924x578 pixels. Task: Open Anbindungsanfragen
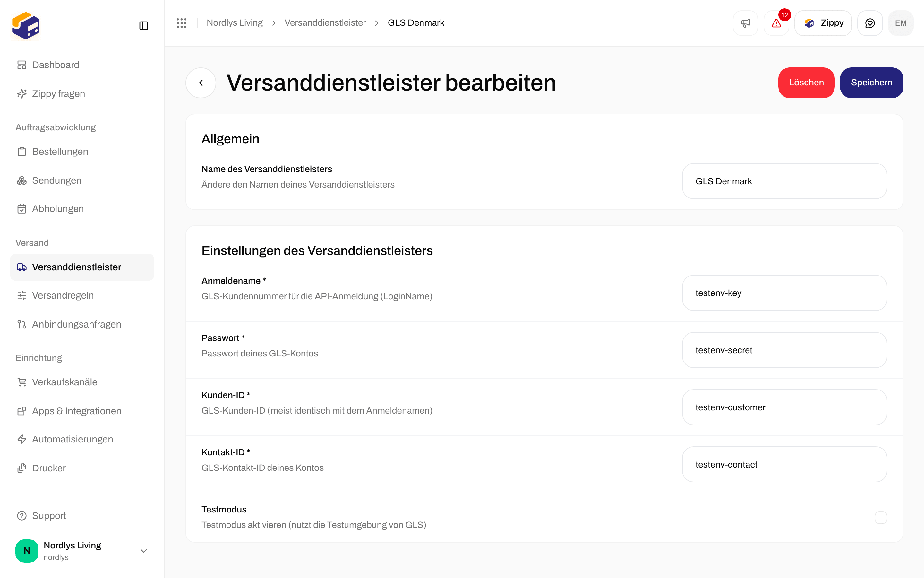(x=82, y=324)
